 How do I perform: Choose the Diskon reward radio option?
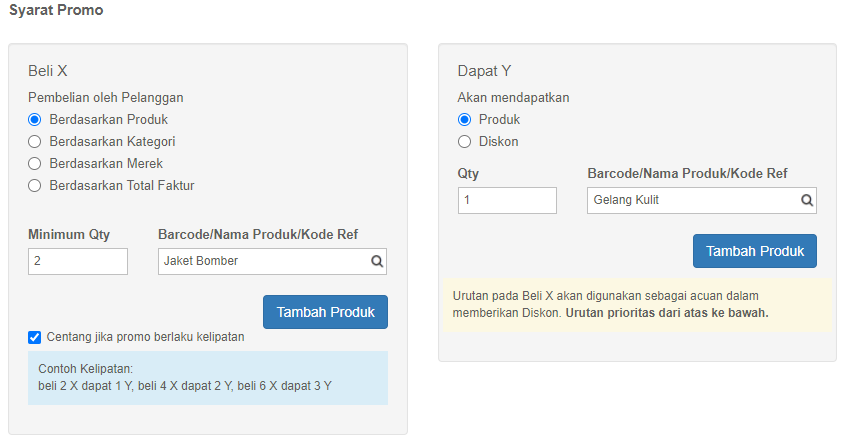464,142
